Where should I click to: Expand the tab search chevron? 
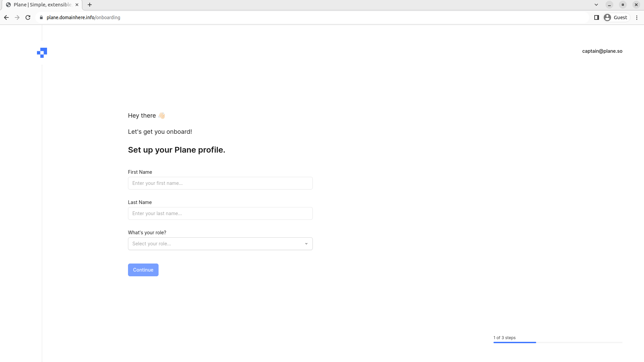click(x=596, y=5)
